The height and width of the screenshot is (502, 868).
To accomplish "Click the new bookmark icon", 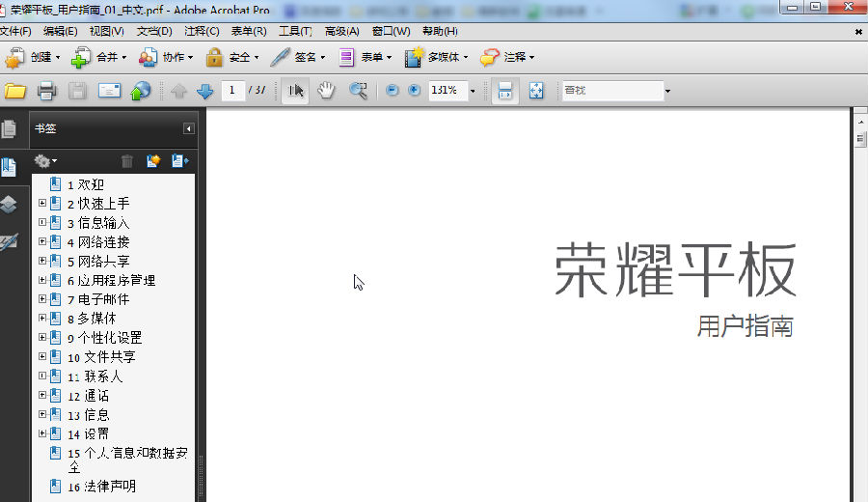I will (x=152, y=161).
